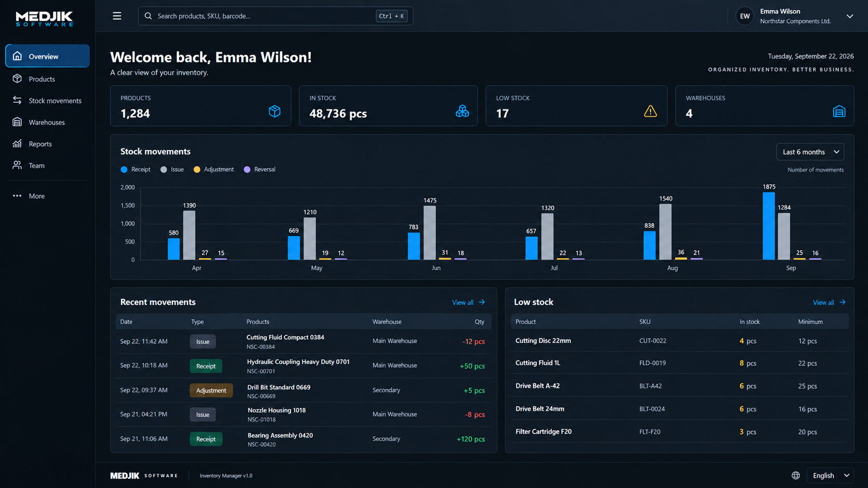Open the English language dropdown
The width and height of the screenshot is (868, 488).
(831, 476)
